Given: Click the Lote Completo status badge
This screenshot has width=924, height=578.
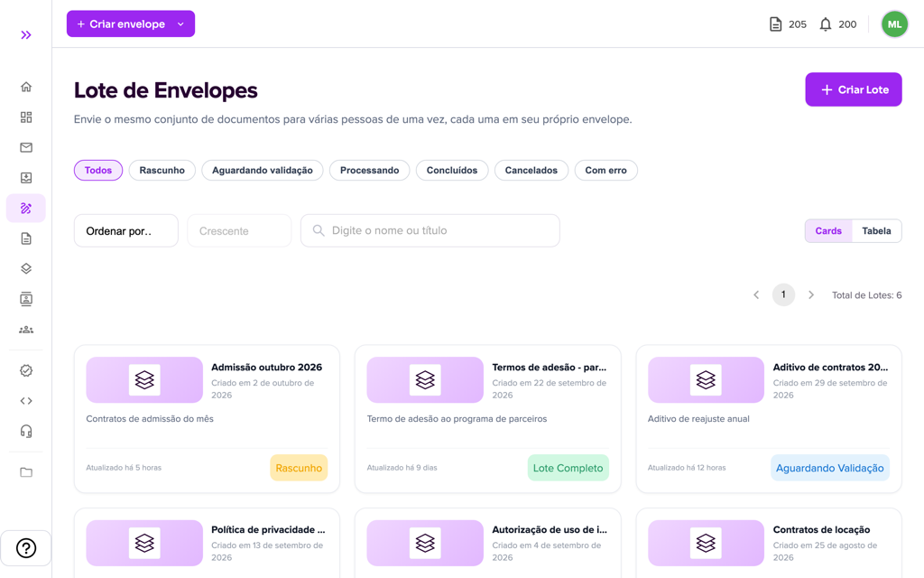Looking at the screenshot, I should [x=568, y=468].
